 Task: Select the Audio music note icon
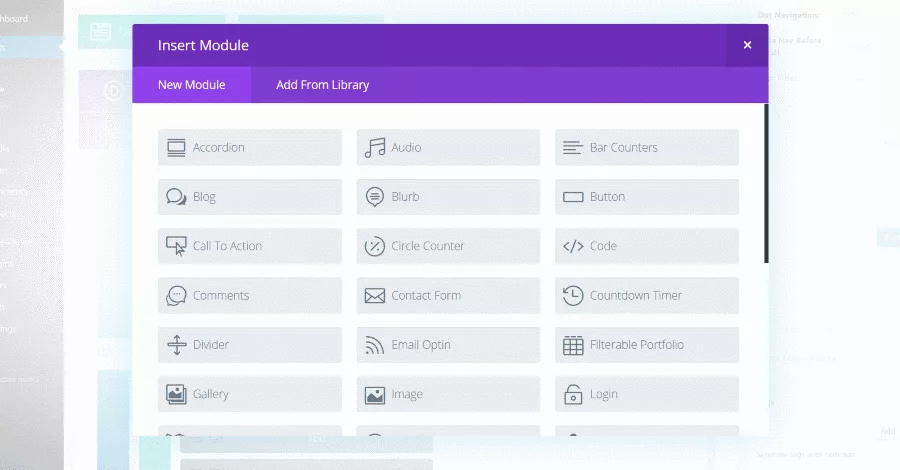375,147
